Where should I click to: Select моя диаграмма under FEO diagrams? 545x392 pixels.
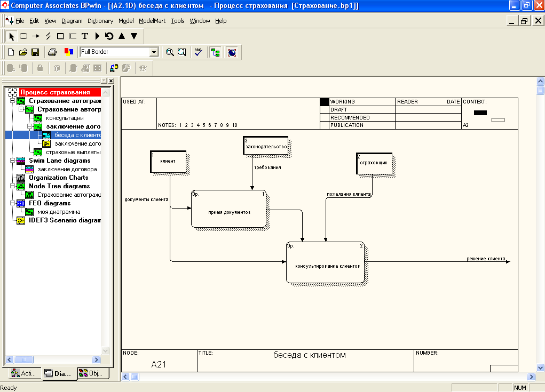tap(59, 212)
